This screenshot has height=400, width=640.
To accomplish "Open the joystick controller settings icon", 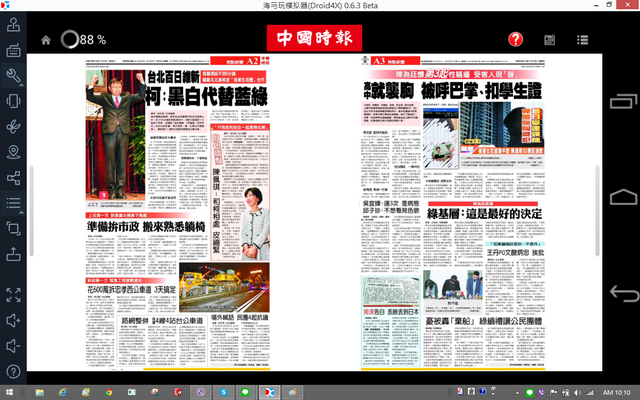I will (x=13, y=25).
